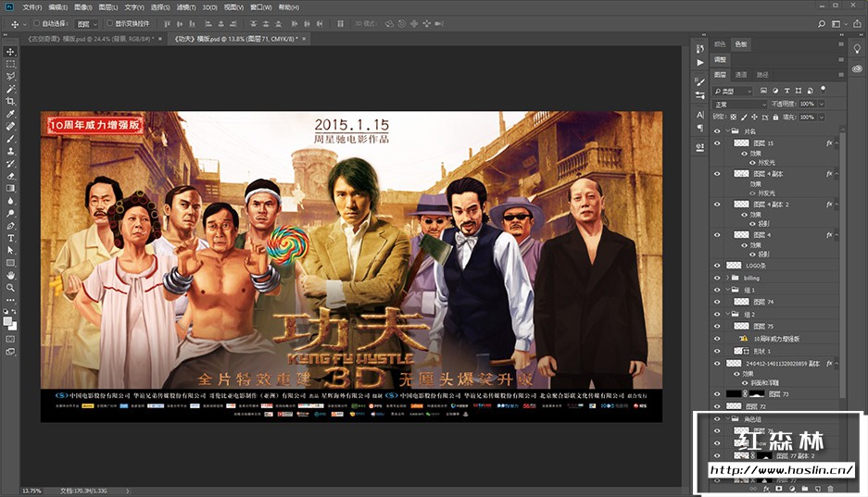Click the search icon in options bar
This screenshot has height=497, width=868.
[822, 24]
